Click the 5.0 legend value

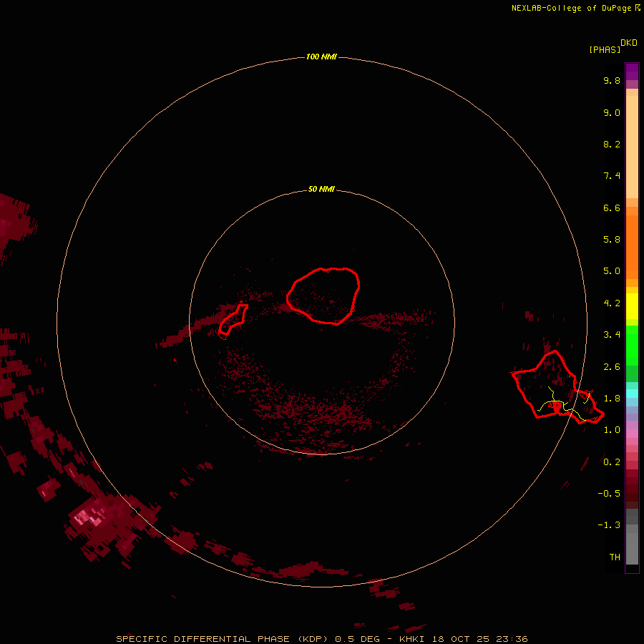coord(612,271)
